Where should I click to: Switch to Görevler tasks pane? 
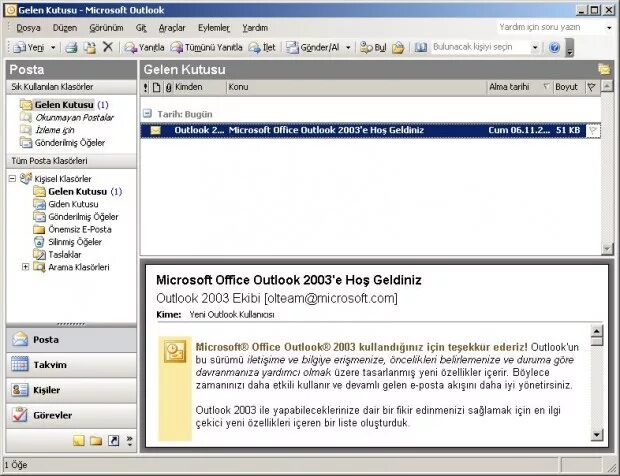tap(71, 416)
